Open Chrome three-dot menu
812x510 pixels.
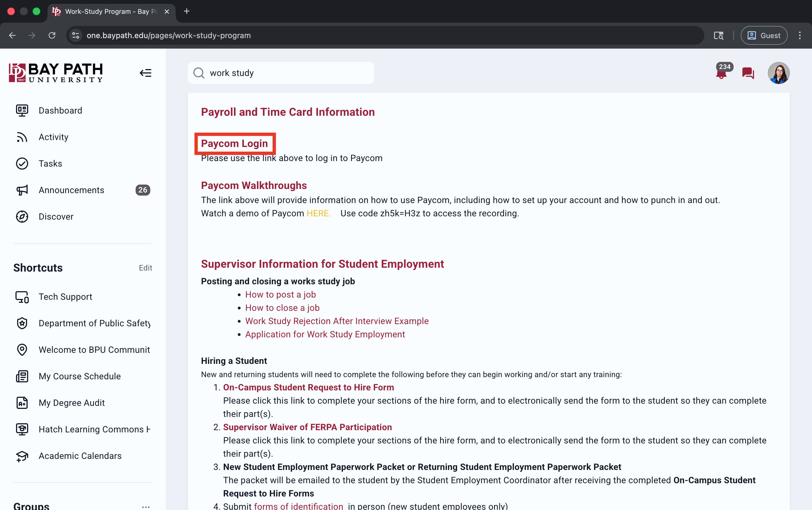point(800,35)
